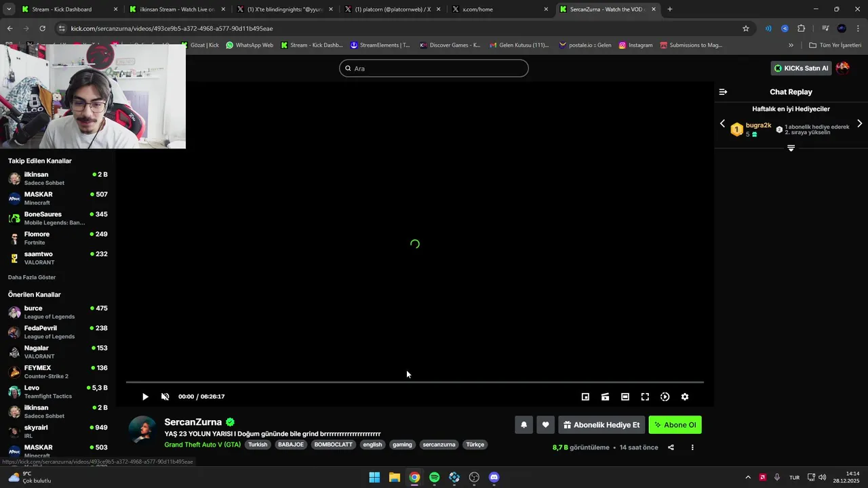
Task: Open the clip creation icon
Action: point(605,396)
